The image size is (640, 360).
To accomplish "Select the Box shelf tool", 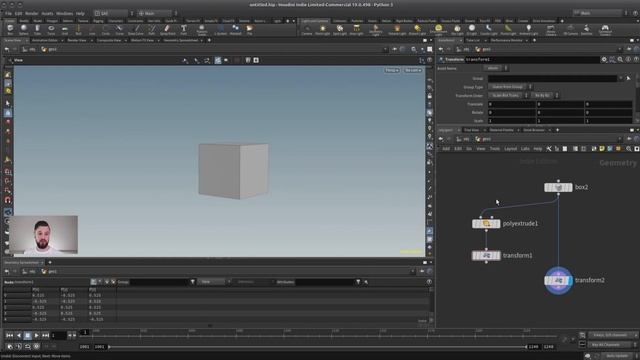I will tap(10, 29).
